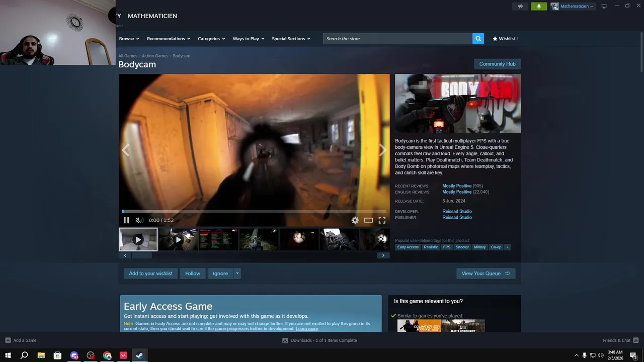644x362 pixels.
Task: Click the All Games breadcrumb
Action: point(128,56)
